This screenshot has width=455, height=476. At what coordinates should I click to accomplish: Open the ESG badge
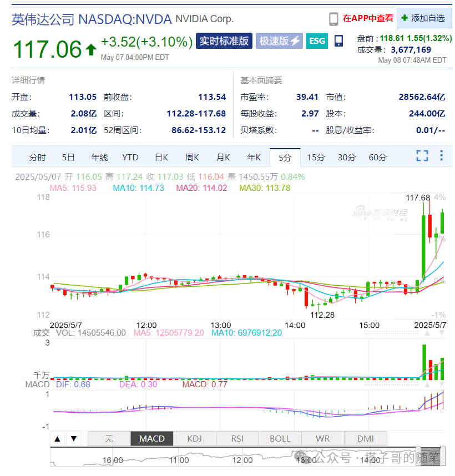317,40
